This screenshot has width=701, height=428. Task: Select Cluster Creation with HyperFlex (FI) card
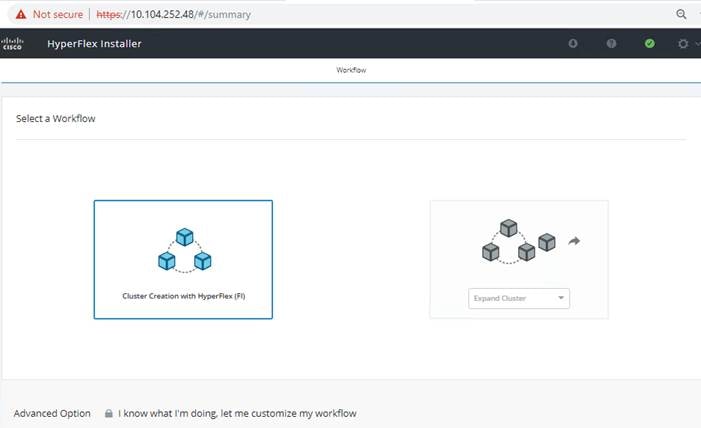(183, 259)
